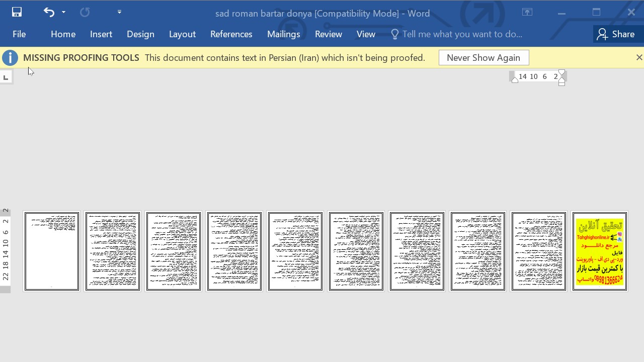Select the seventh page thumbnail

click(x=417, y=251)
